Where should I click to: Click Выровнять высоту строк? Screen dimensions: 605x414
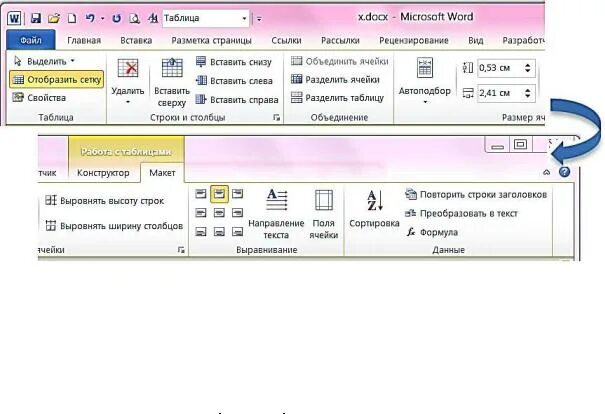(x=104, y=201)
